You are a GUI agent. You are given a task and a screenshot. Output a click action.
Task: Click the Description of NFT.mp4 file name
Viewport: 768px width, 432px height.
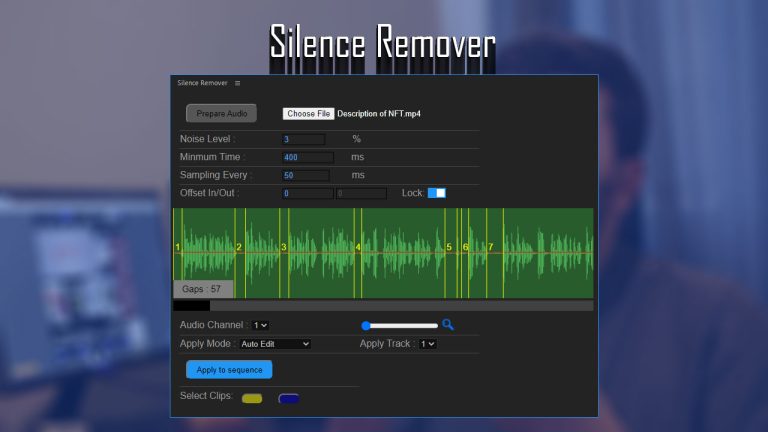click(x=379, y=114)
